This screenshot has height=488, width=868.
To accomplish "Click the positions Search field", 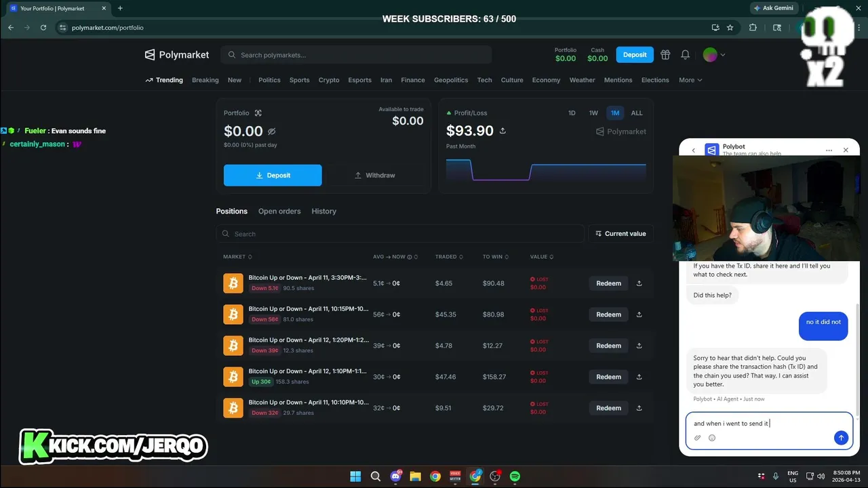I will coord(400,234).
